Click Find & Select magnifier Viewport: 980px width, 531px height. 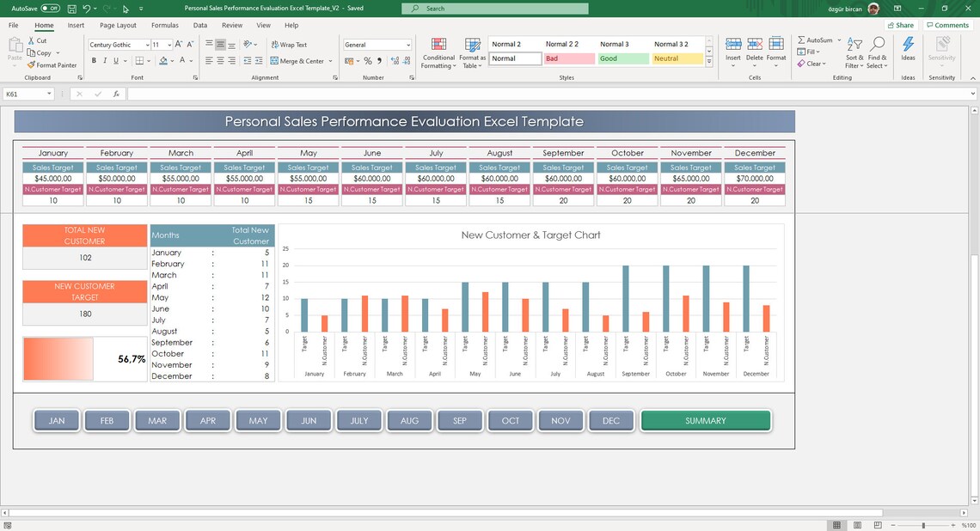[877, 45]
